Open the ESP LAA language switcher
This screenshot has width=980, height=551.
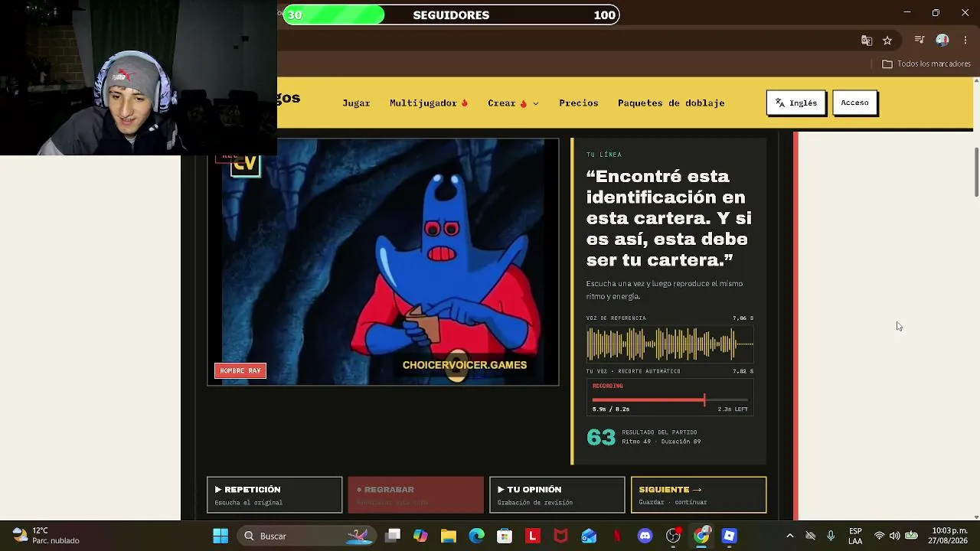tap(855, 536)
